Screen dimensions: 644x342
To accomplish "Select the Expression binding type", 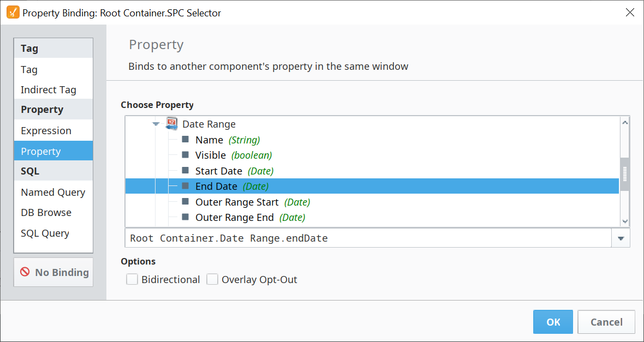I will pyautogui.click(x=46, y=131).
